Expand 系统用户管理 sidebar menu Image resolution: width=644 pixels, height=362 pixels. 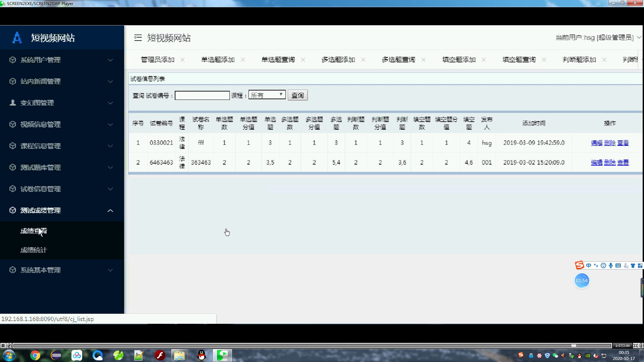click(62, 60)
